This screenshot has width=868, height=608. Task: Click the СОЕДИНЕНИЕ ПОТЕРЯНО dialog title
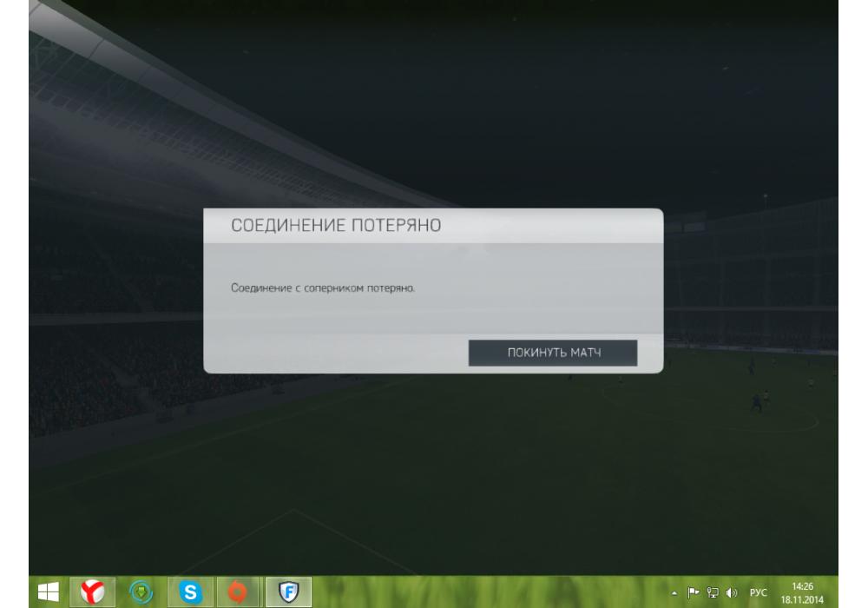(336, 225)
